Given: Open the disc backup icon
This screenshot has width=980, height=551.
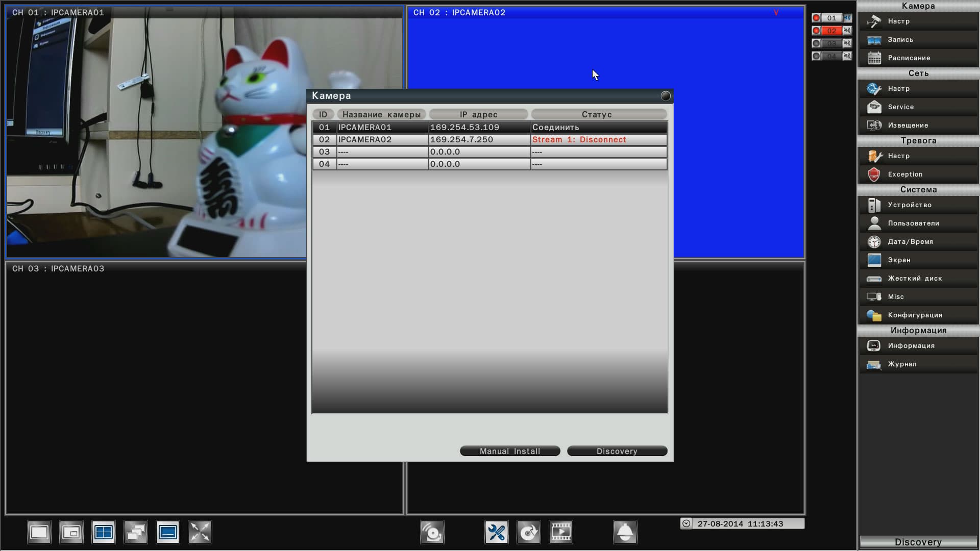Looking at the screenshot, I should coord(528,533).
